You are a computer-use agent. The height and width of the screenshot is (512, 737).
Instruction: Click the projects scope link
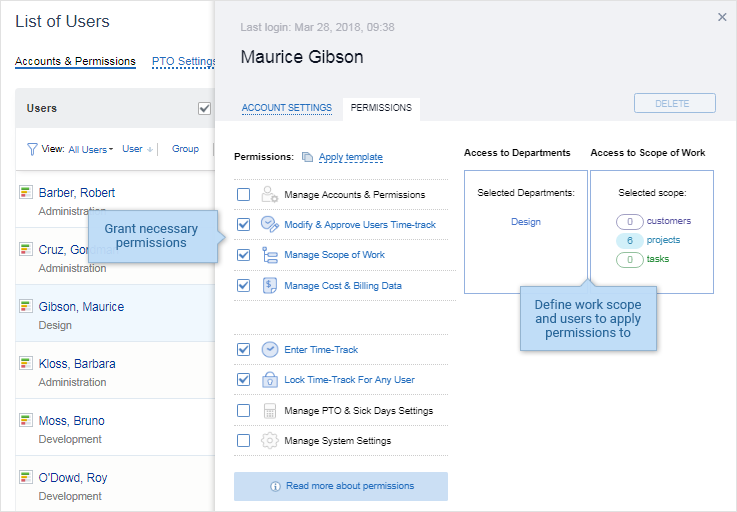click(x=663, y=240)
